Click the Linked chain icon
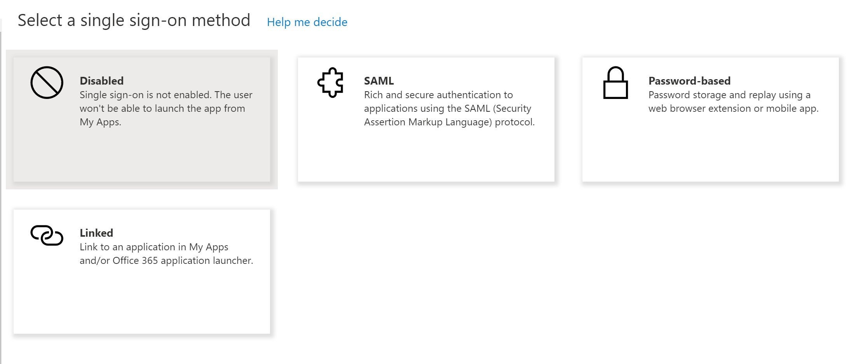This screenshot has width=868, height=364. (x=47, y=235)
